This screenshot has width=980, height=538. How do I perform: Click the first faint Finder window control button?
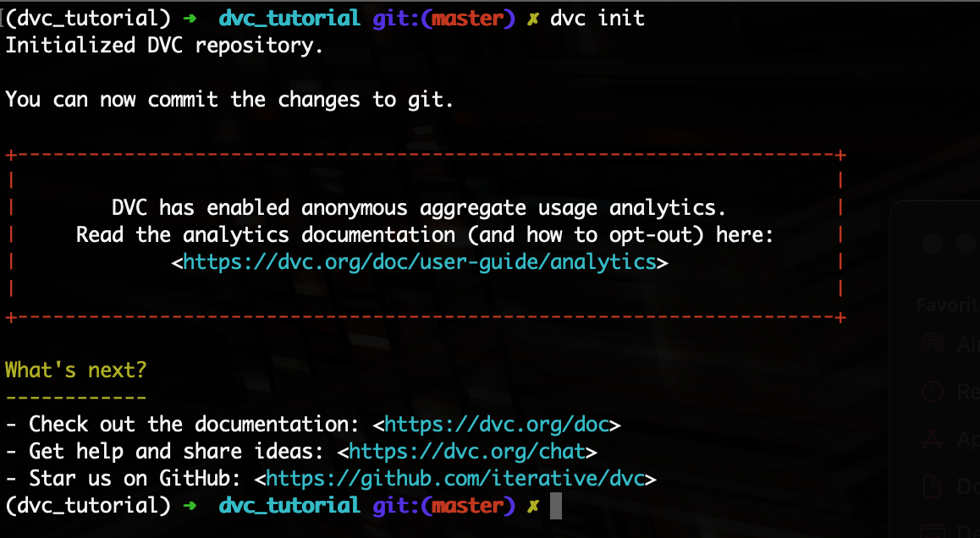click(933, 243)
